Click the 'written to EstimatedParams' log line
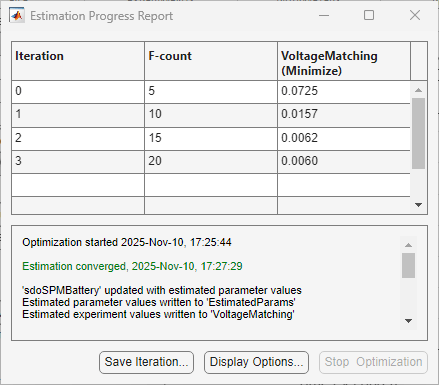Image resolution: width=439 pixels, height=385 pixels. 159,302
